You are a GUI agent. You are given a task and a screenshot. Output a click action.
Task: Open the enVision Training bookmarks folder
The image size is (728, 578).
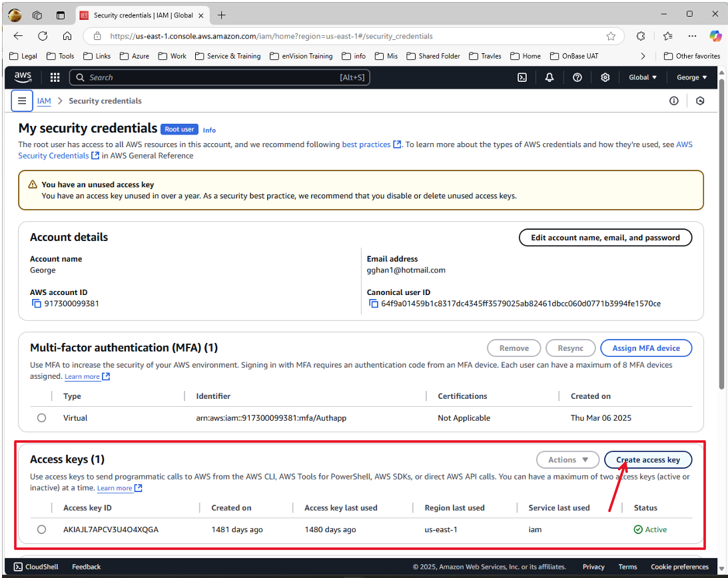click(x=301, y=56)
